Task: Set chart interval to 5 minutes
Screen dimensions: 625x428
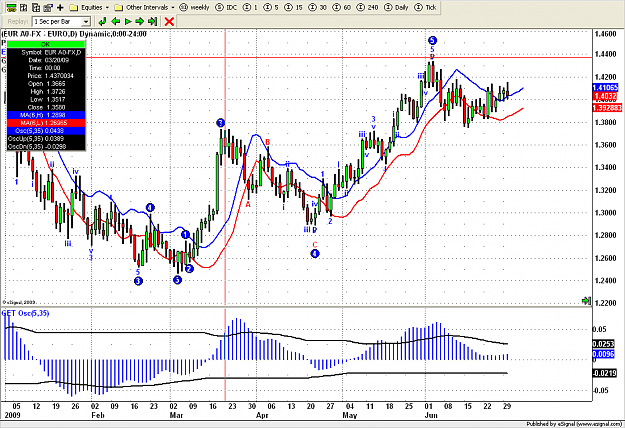Action: (x=271, y=7)
